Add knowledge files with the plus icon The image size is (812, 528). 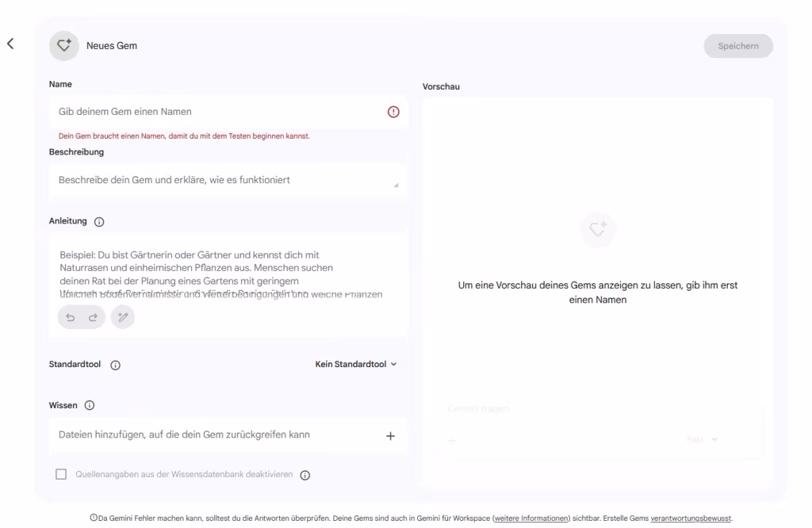(x=390, y=436)
